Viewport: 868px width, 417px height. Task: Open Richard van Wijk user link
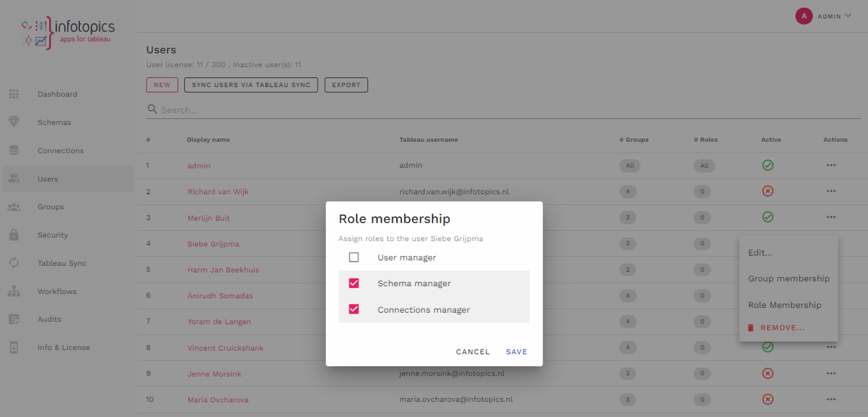coord(218,192)
